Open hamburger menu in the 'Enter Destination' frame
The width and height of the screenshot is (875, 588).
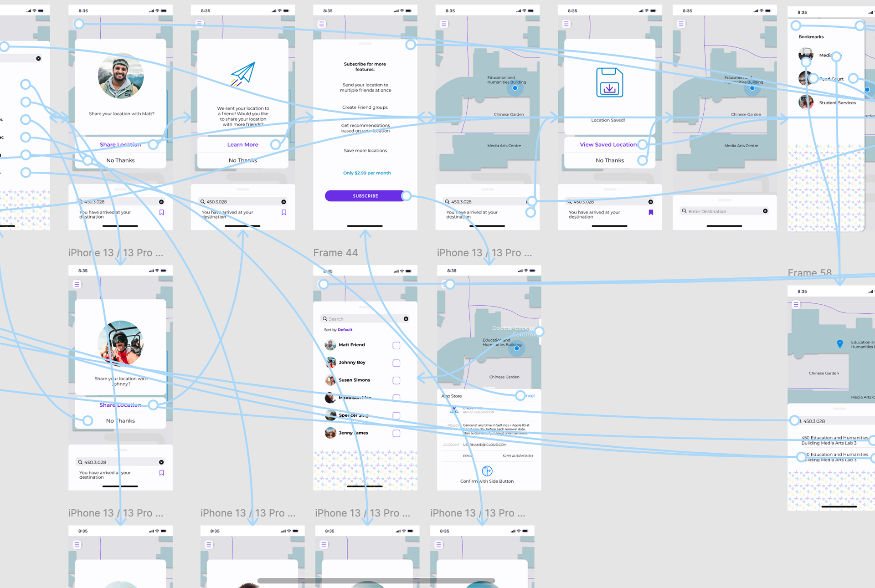[x=681, y=24]
